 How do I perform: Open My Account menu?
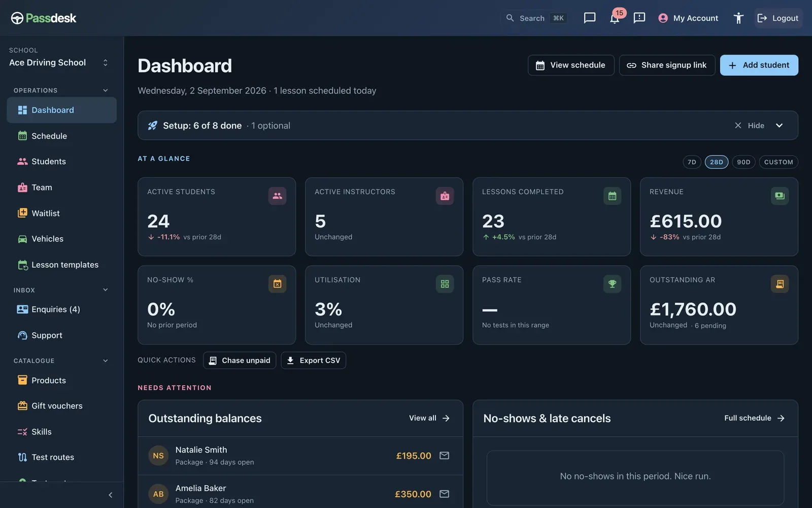pyautogui.click(x=688, y=18)
